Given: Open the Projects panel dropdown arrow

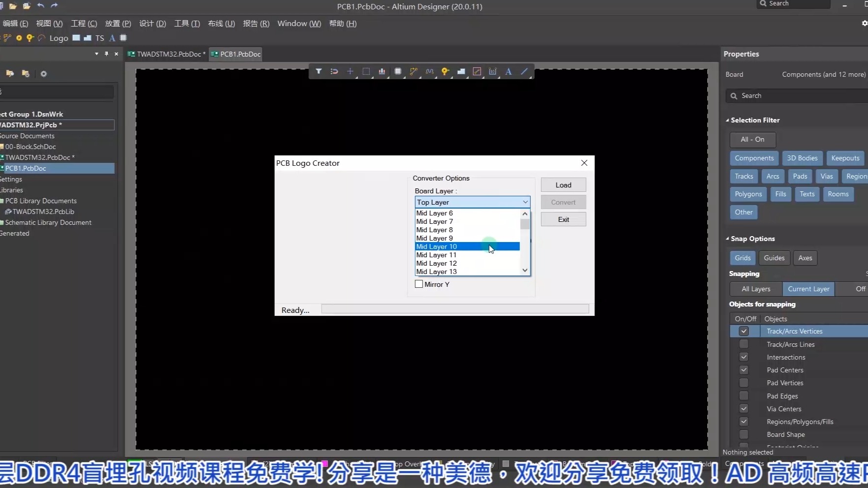Looking at the screenshot, I should coord(96,54).
